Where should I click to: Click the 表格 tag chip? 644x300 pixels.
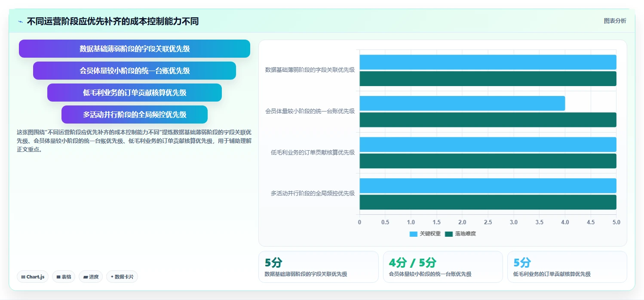[64, 277]
